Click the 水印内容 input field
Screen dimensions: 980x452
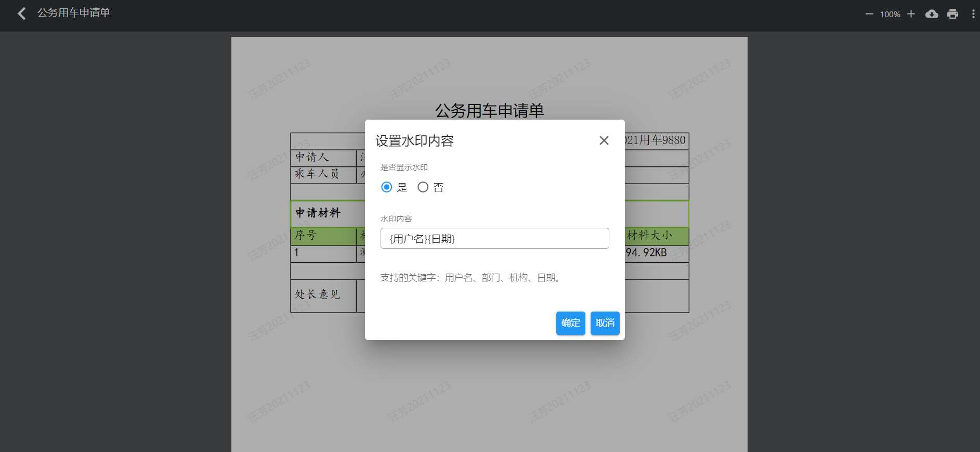[494, 238]
